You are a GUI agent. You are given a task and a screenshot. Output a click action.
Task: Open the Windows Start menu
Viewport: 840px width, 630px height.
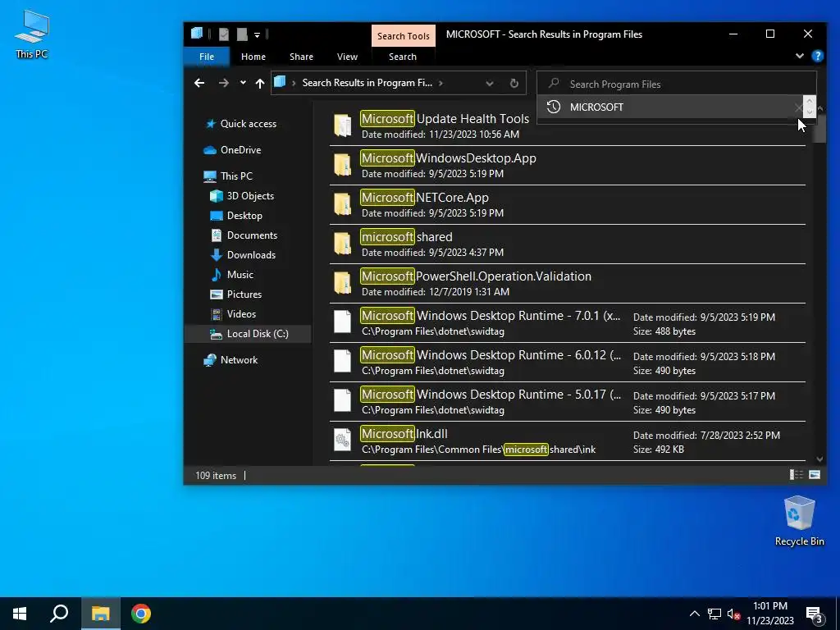click(x=20, y=614)
